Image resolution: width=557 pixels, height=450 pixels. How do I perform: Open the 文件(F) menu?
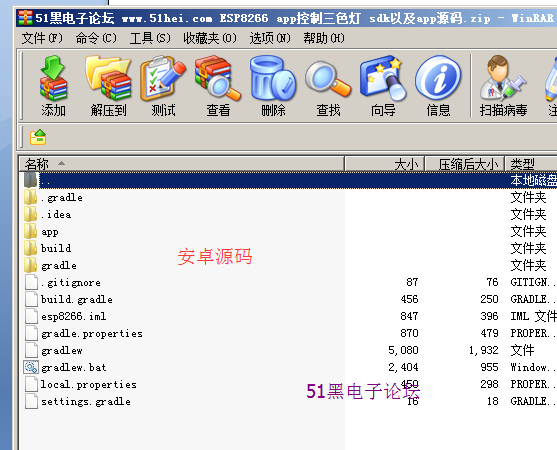(x=42, y=38)
